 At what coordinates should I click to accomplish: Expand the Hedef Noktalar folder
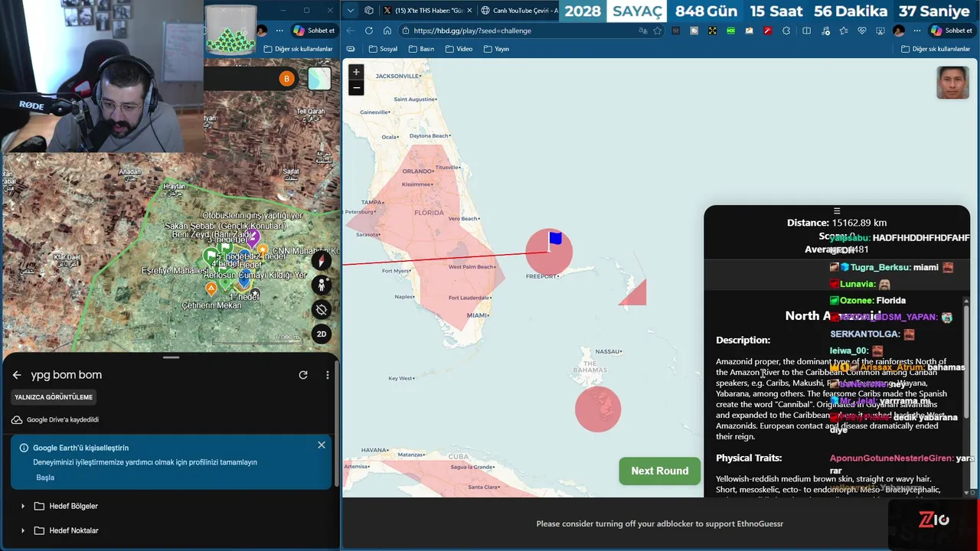tap(22, 530)
